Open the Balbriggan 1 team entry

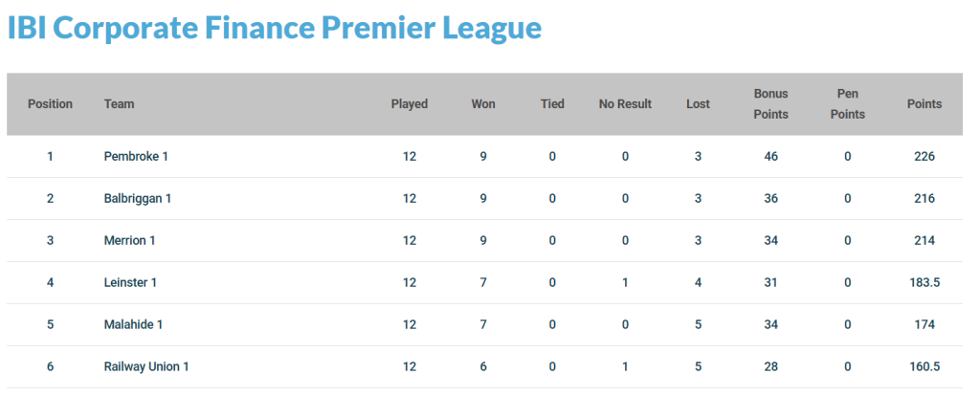138,199
